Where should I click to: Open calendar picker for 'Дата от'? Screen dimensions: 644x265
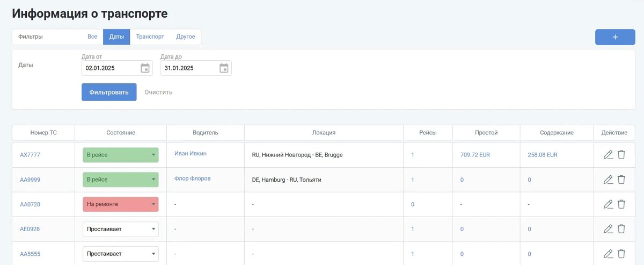(x=145, y=68)
